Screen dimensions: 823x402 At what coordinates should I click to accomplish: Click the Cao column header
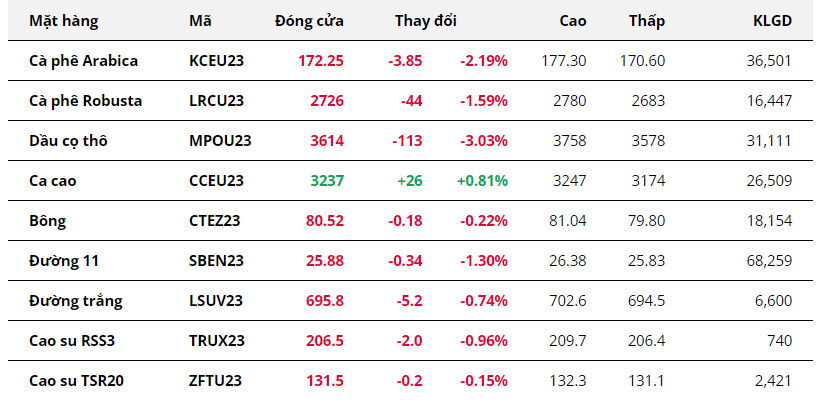574,20
